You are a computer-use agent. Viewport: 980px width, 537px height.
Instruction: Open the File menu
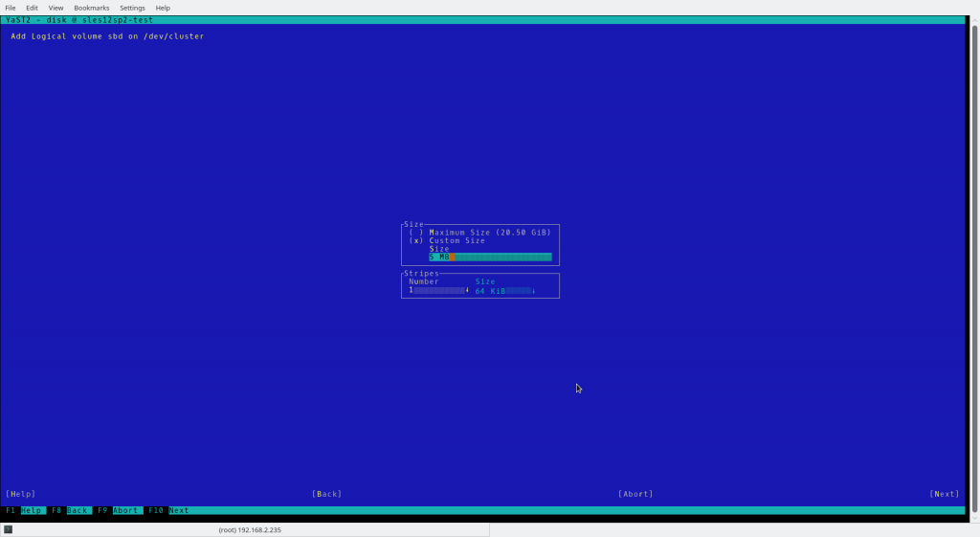11,8
